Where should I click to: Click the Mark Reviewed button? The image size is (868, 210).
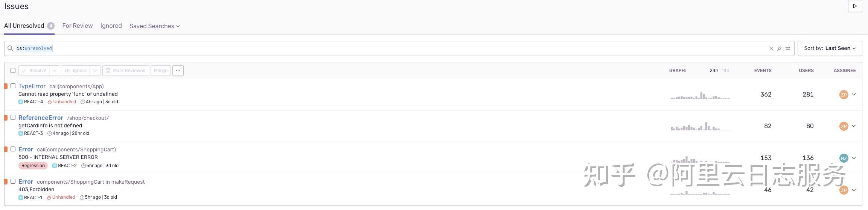(125, 71)
